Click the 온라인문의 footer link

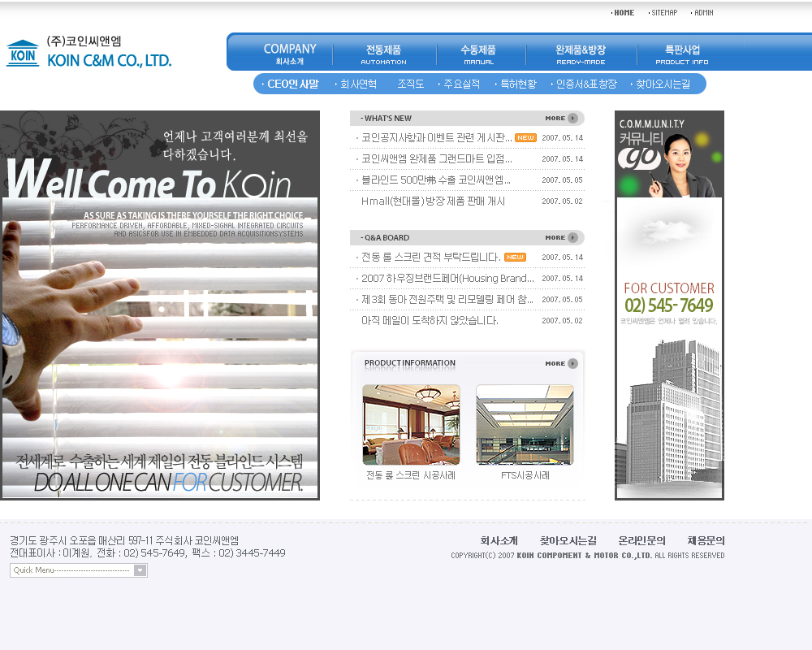[x=641, y=540]
